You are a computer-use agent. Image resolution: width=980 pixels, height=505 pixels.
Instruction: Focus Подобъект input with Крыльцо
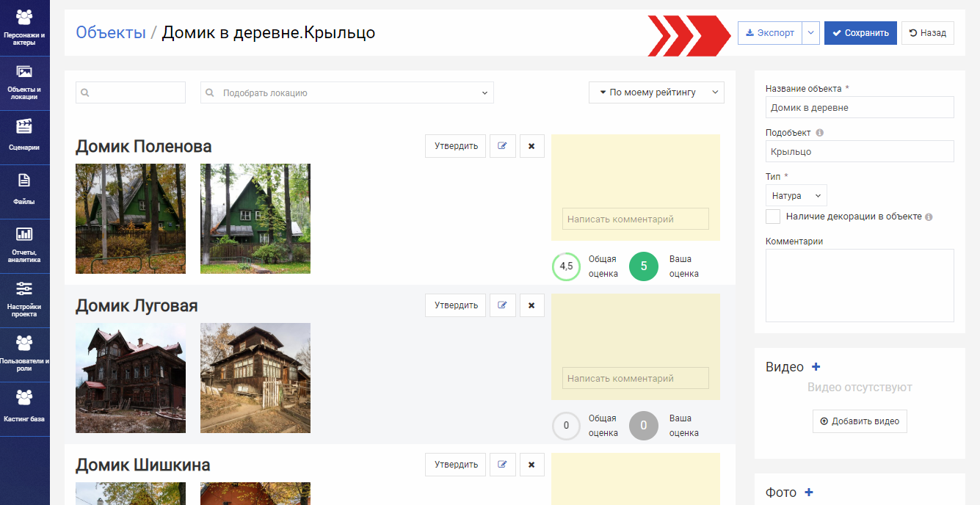pos(860,151)
